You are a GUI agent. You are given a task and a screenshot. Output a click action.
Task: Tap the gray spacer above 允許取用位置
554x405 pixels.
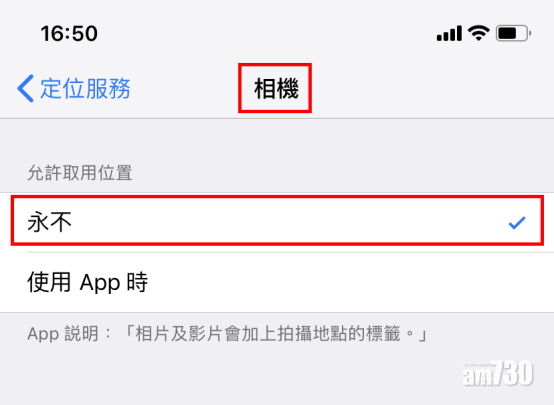277,140
